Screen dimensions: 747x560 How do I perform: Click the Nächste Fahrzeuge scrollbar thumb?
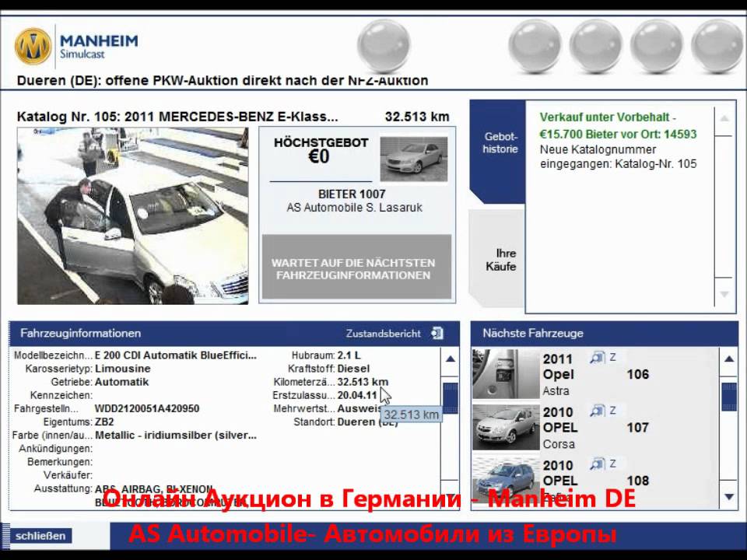(x=729, y=397)
